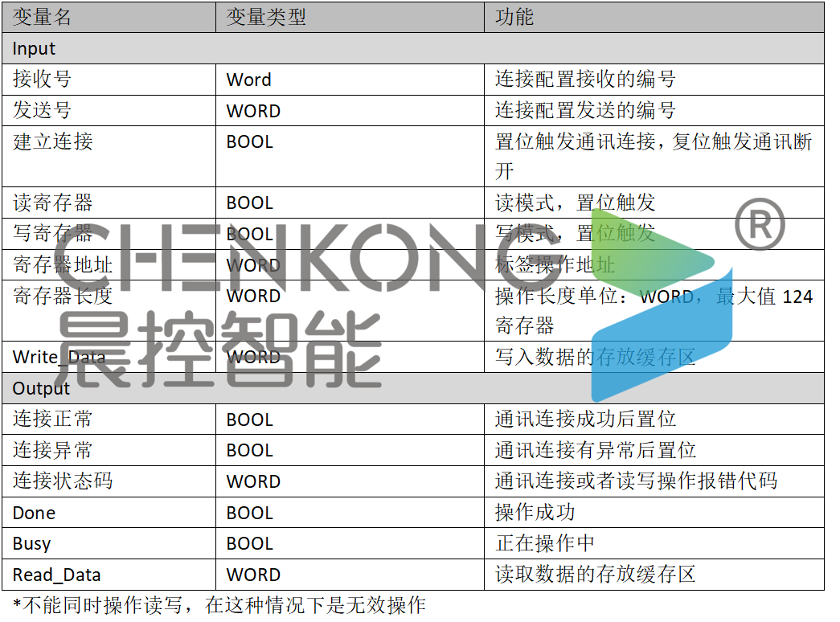
Task: Click the Write_Data variable name cell
Action: [x=59, y=357]
